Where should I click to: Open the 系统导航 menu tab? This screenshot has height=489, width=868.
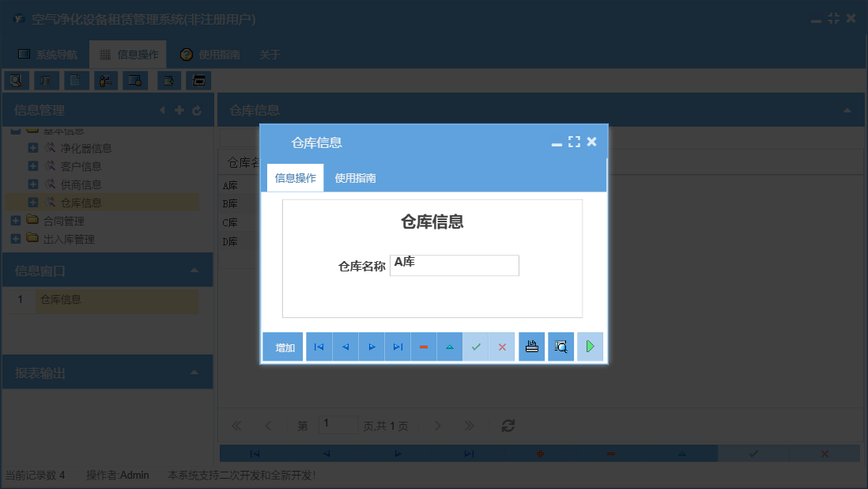(x=54, y=54)
